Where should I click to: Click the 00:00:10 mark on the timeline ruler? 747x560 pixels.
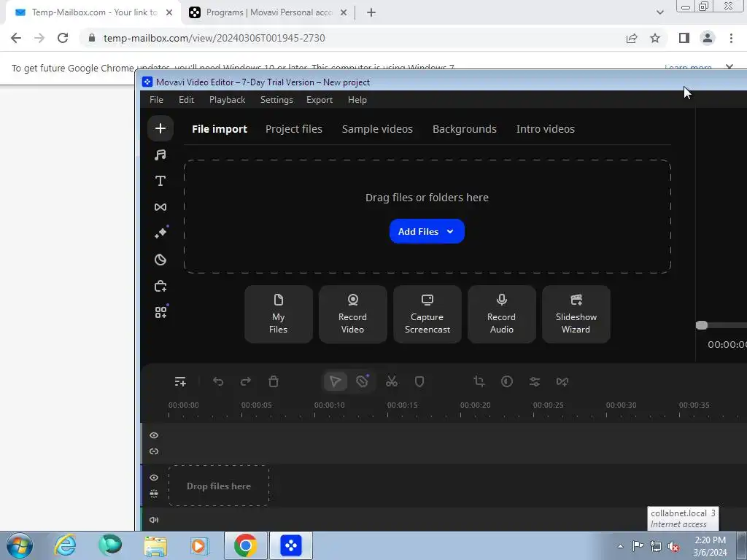coord(329,405)
